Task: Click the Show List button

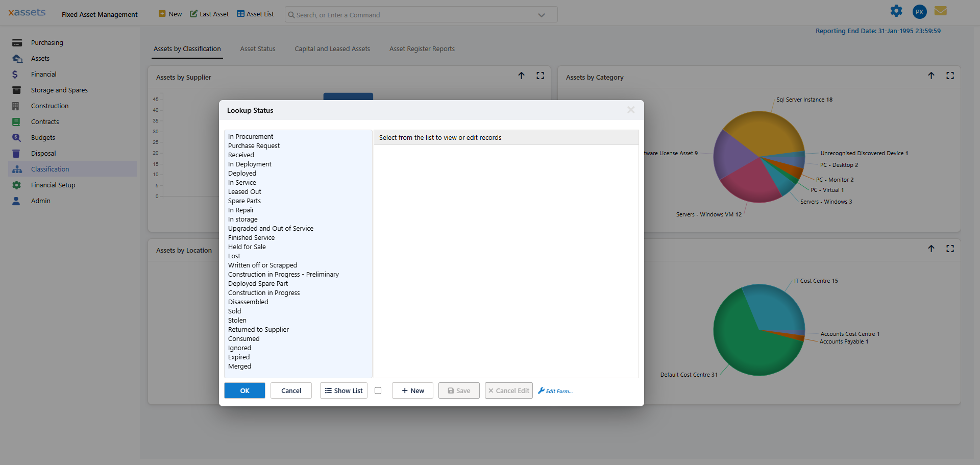Action: tap(343, 390)
